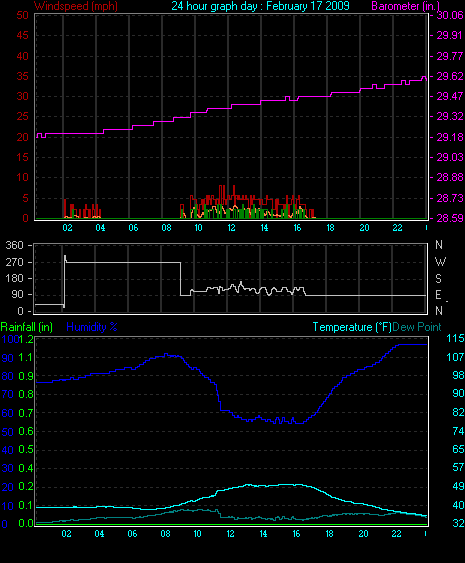Click the 08 hour mark on bottom chart
465x563 pixels.
click(165, 534)
